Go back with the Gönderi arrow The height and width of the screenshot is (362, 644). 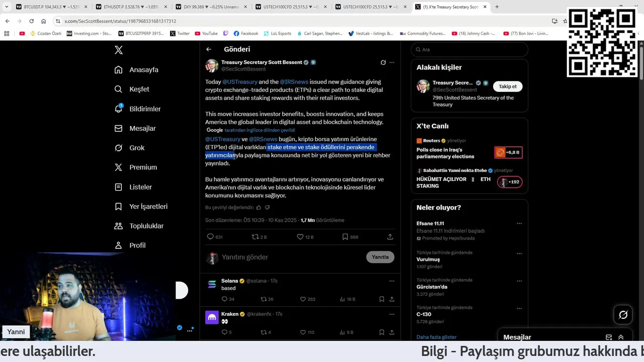point(209,49)
